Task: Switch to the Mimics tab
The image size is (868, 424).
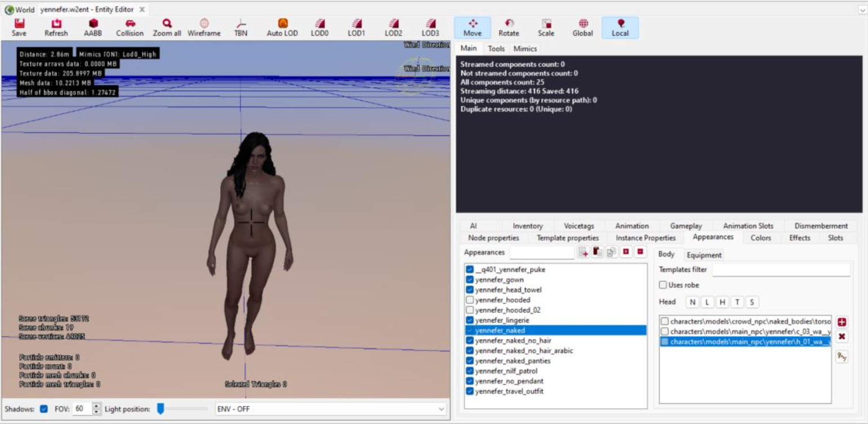Action: [526, 48]
